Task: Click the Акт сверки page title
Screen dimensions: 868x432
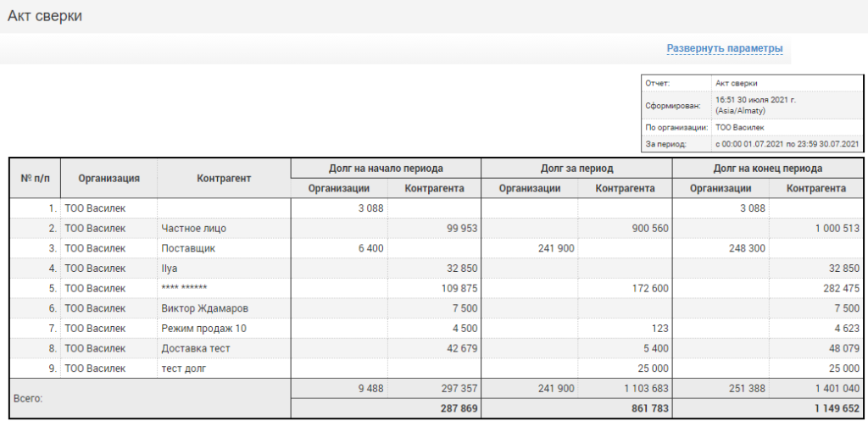Action: coord(45,16)
